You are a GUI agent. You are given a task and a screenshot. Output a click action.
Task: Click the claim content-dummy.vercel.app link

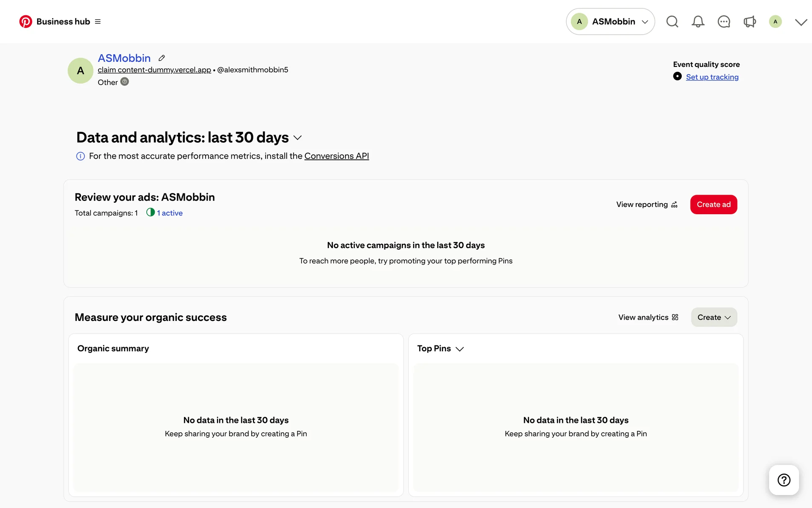click(x=154, y=70)
